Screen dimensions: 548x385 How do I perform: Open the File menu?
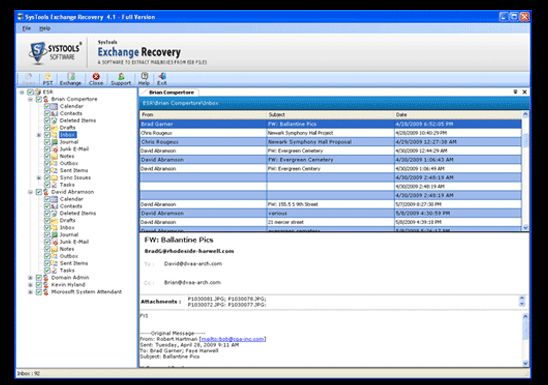pyautogui.click(x=27, y=28)
